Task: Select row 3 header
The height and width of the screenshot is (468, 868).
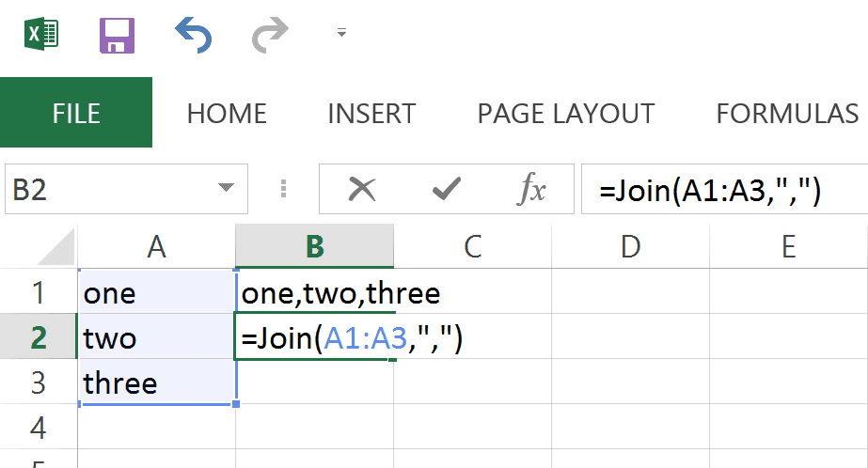Action: [38, 383]
